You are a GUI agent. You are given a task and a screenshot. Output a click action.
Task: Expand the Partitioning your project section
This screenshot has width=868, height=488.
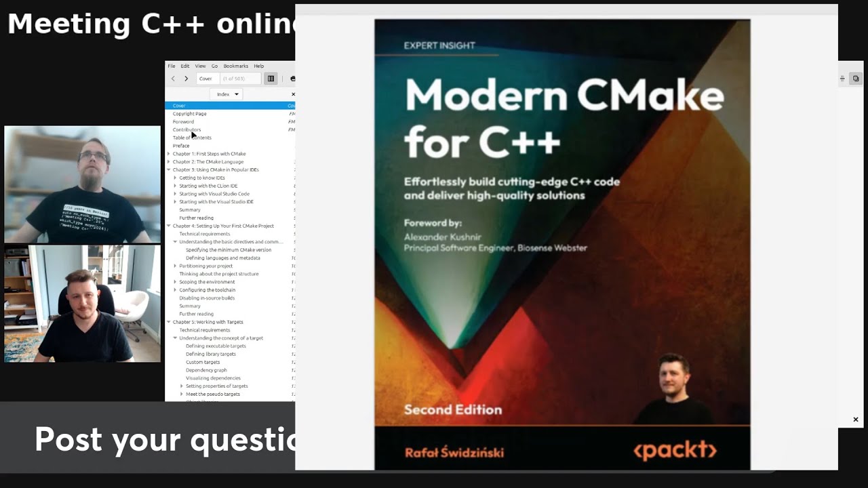[x=175, y=266]
